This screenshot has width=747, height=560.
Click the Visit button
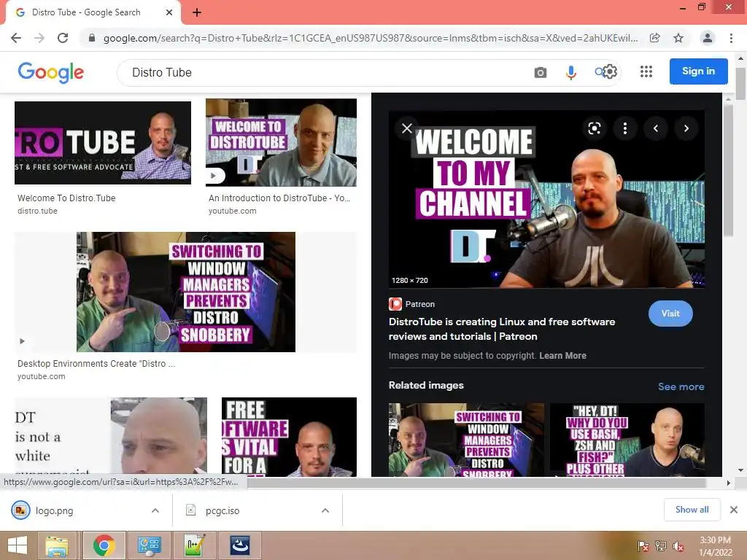[x=670, y=314]
